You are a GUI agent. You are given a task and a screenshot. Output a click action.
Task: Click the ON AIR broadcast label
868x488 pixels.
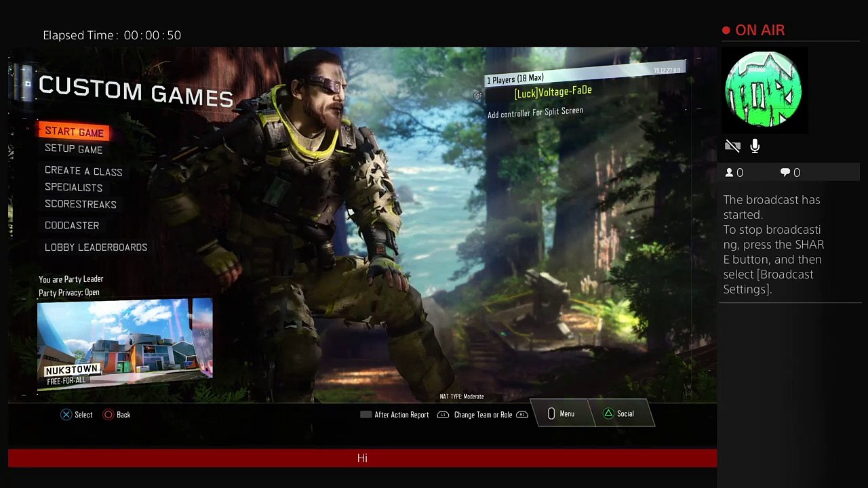760,30
